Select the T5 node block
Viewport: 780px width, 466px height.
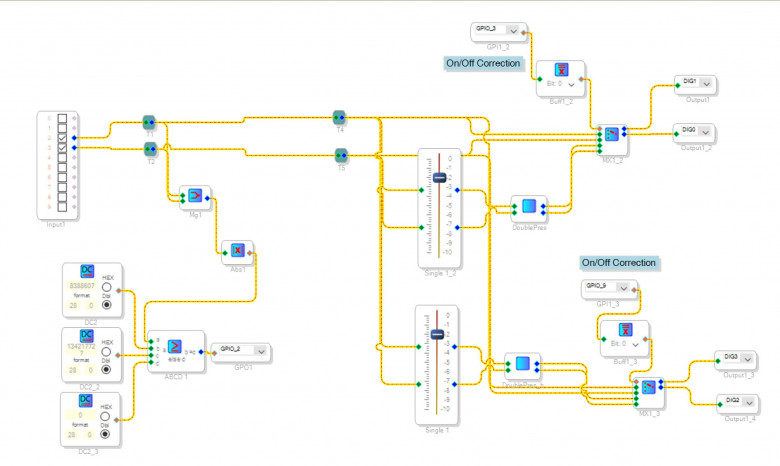pos(341,155)
